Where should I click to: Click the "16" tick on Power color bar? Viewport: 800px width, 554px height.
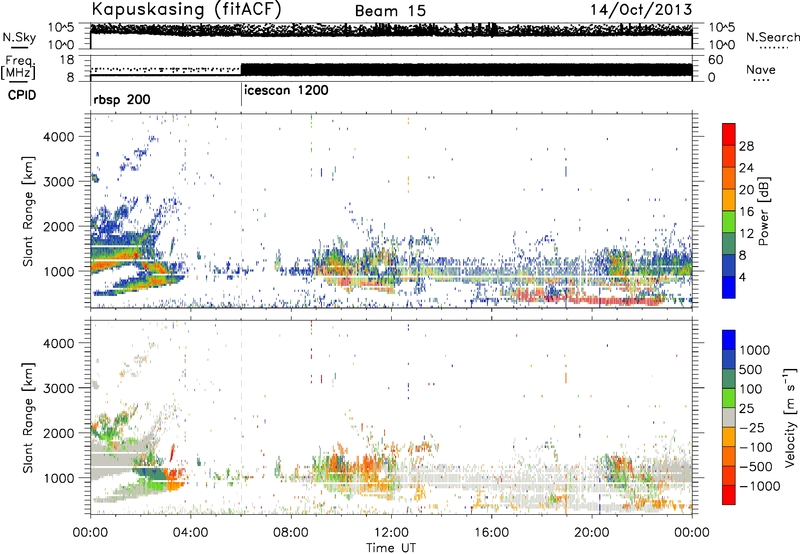pyautogui.click(x=746, y=212)
